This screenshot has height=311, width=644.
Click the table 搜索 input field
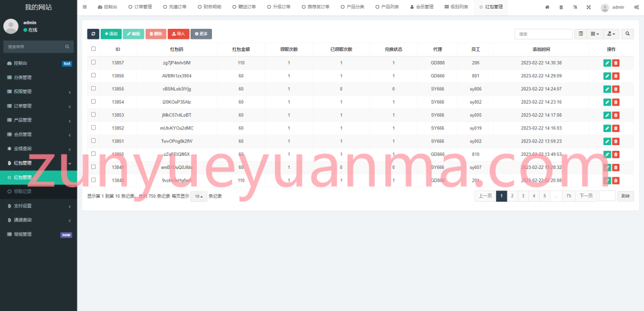tap(543, 34)
